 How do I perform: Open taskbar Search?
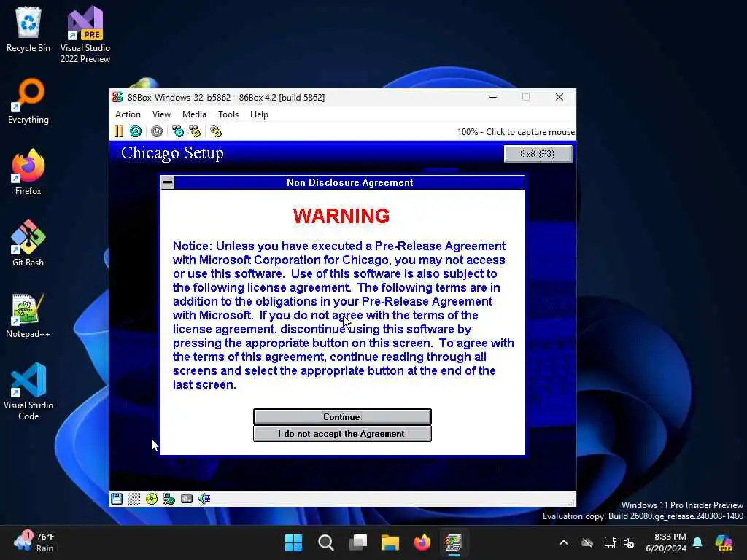tap(326, 542)
